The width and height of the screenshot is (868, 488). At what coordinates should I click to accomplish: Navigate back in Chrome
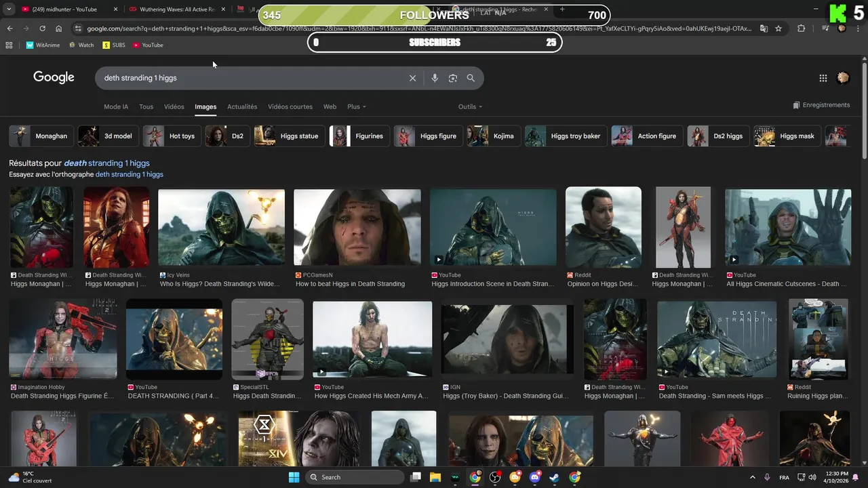[9, 28]
